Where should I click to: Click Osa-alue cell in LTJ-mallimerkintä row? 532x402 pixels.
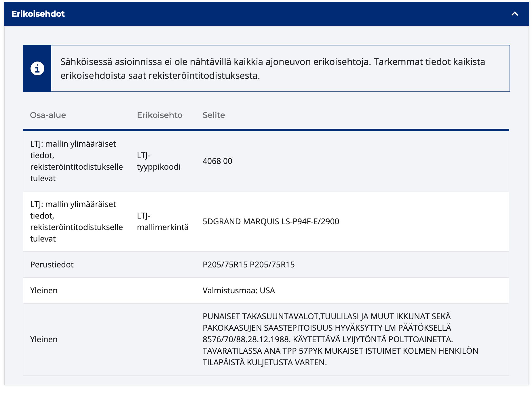[x=77, y=221]
